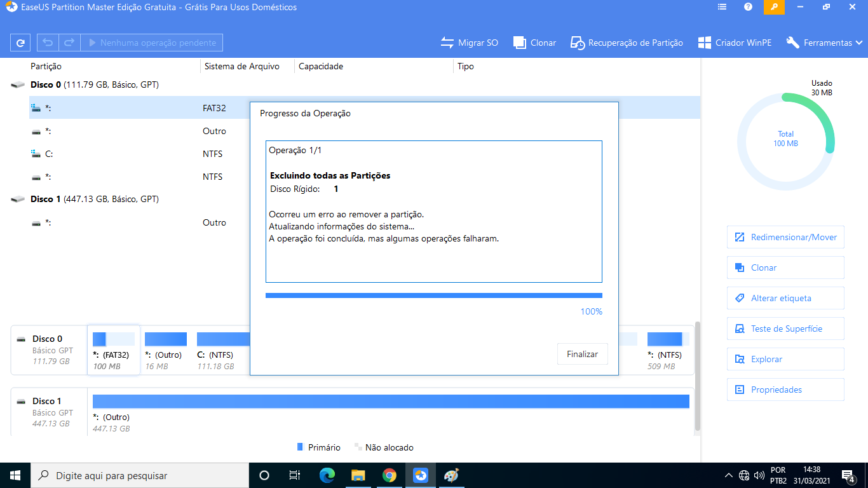
Task: Click Disco 1 label in disk map
Action: [48, 401]
